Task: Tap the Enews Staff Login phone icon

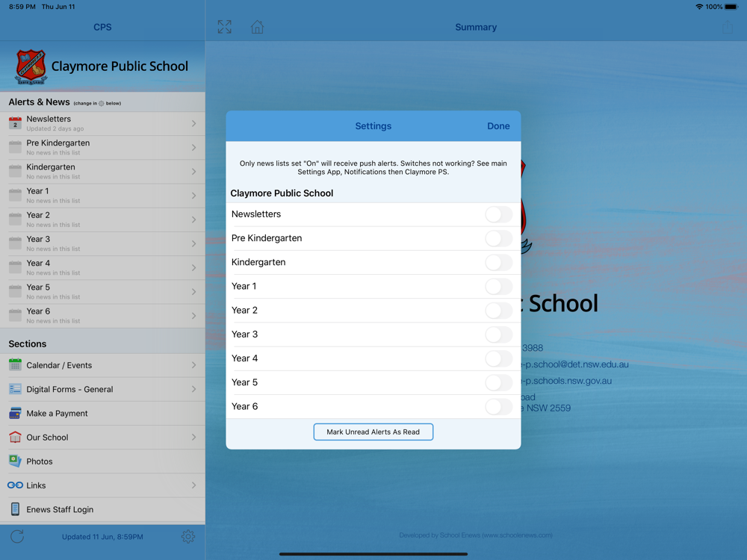Action: point(15,509)
